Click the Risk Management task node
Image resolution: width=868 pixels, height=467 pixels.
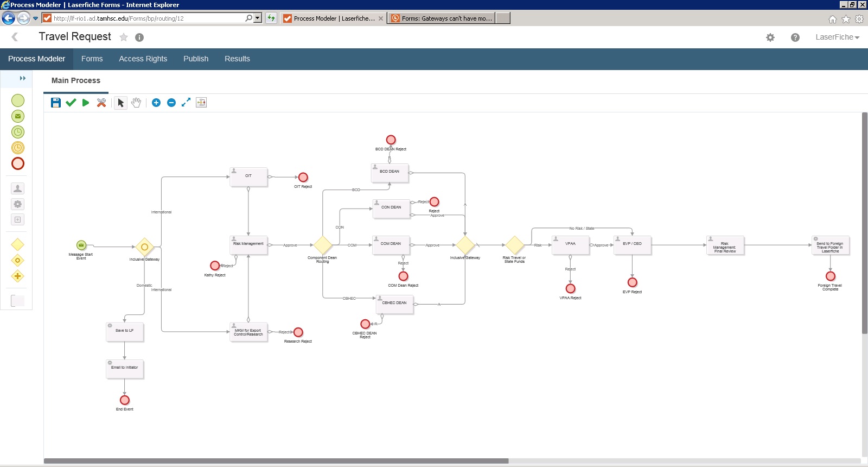[x=248, y=245]
